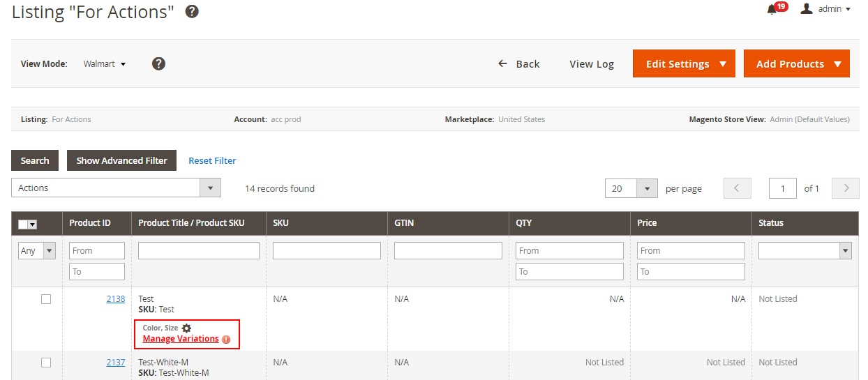This screenshot has width=868, height=380.
Task: Select checkbox for product 2138
Action: click(x=46, y=299)
